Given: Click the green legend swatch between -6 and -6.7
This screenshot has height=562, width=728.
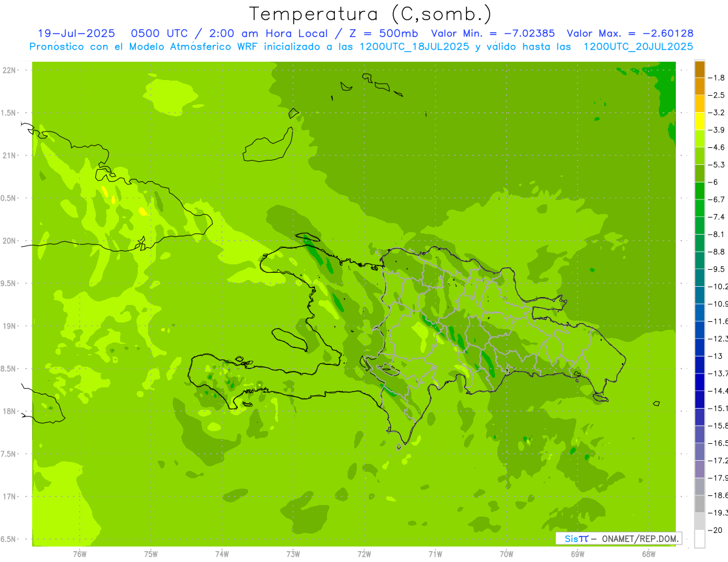Looking at the screenshot, I should click(x=699, y=191).
